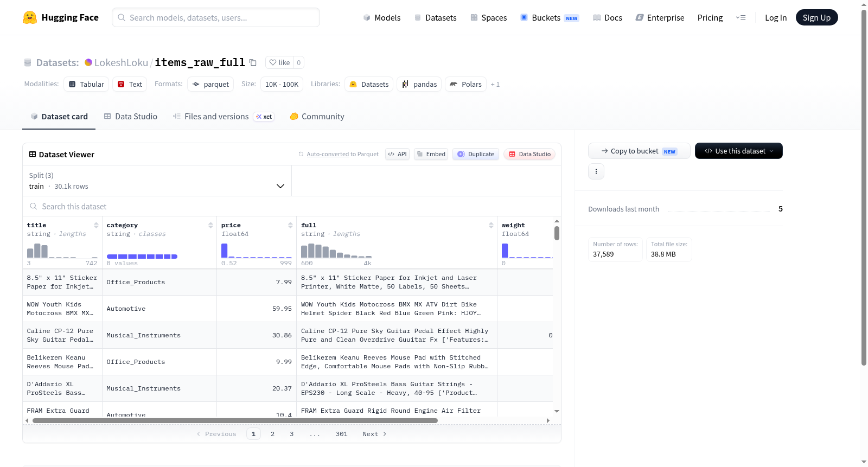Open Enterprise in the top navigation
868x467 pixels.
pyautogui.click(x=660, y=18)
